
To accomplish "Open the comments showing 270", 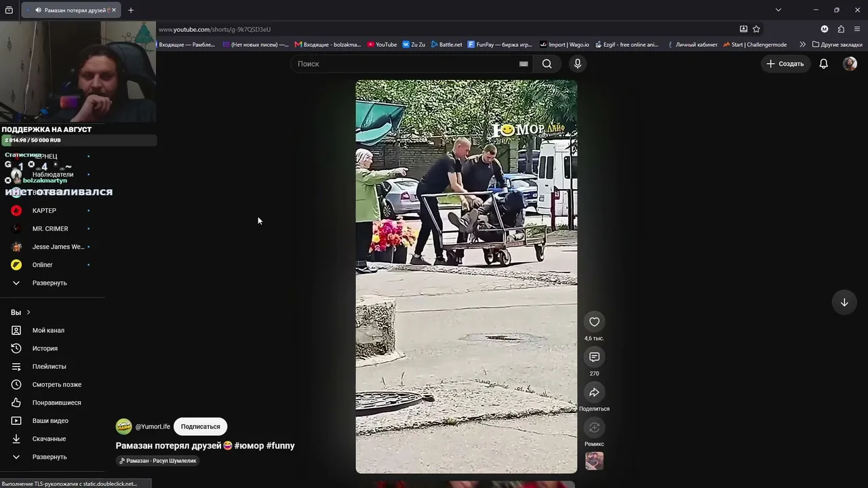I will [594, 357].
